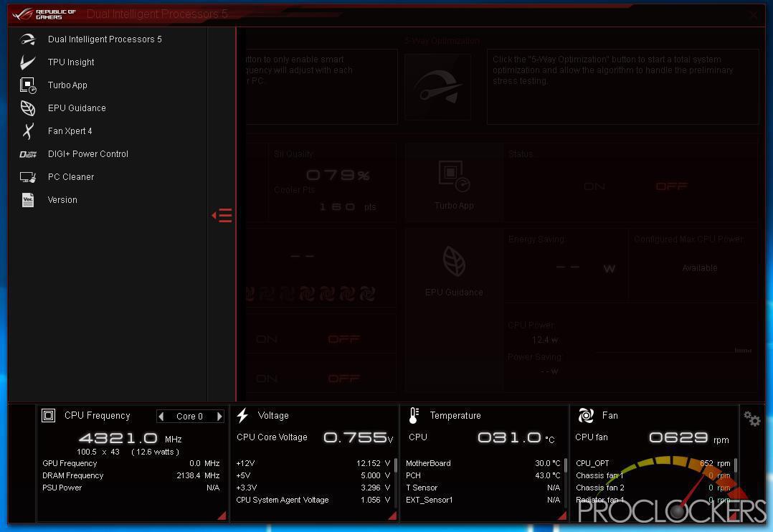Click the +12V voltage row
The image size is (773, 532).
pyautogui.click(x=313, y=463)
